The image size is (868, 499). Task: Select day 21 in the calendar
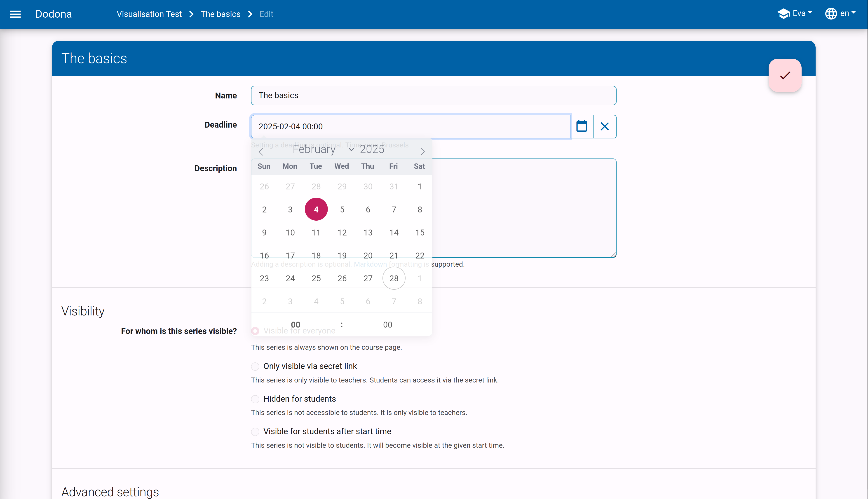coord(394,255)
